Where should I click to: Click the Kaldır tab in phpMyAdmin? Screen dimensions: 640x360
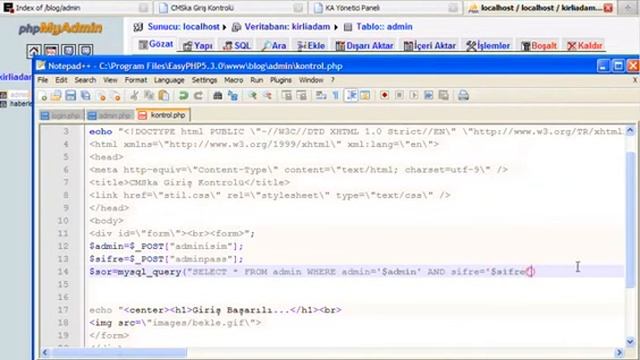click(584, 46)
